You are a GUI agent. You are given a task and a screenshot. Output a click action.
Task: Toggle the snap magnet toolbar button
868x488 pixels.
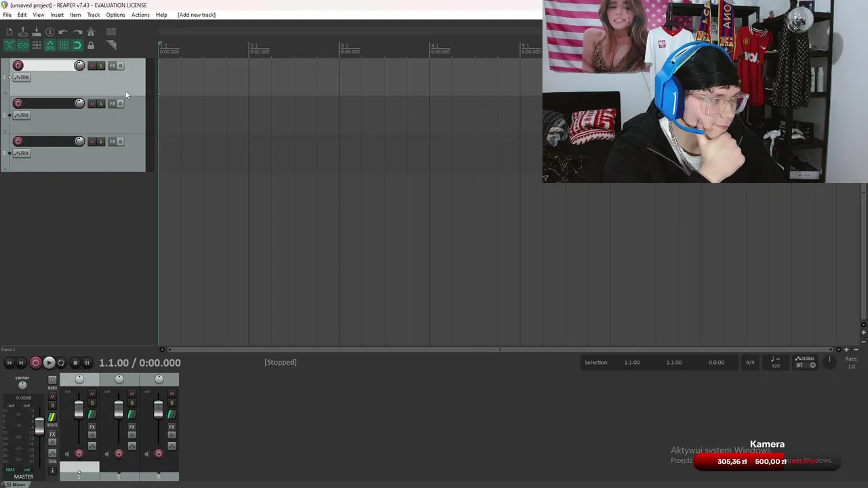tap(77, 45)
